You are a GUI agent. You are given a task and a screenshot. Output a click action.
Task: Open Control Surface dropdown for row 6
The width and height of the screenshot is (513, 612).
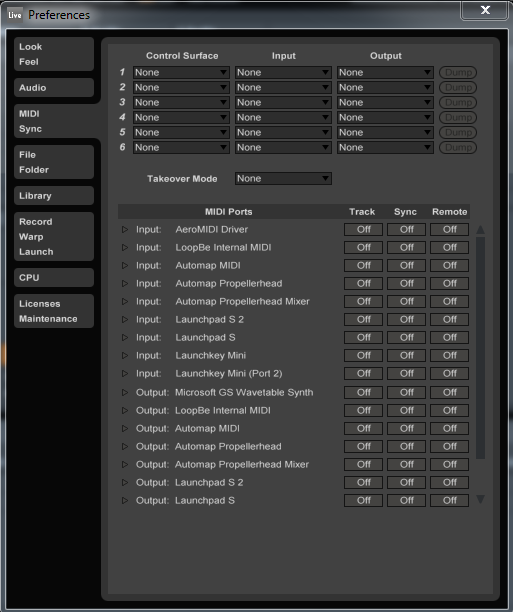pos(181,148)
